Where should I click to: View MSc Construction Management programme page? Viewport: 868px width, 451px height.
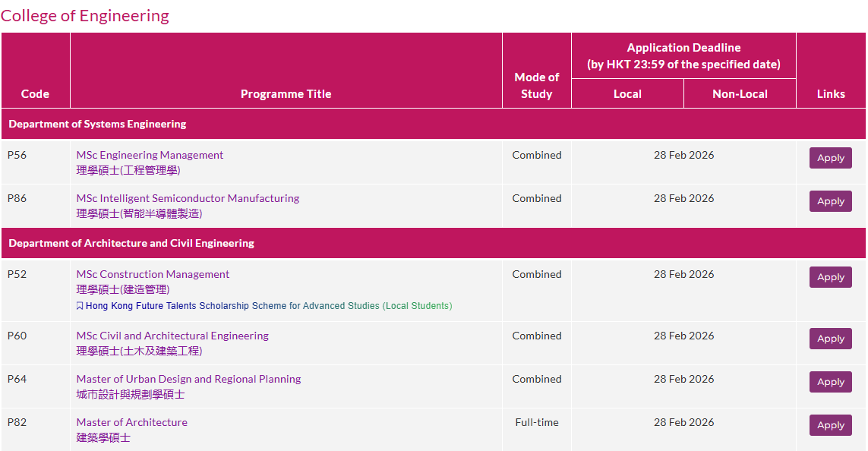pos(153,274)
